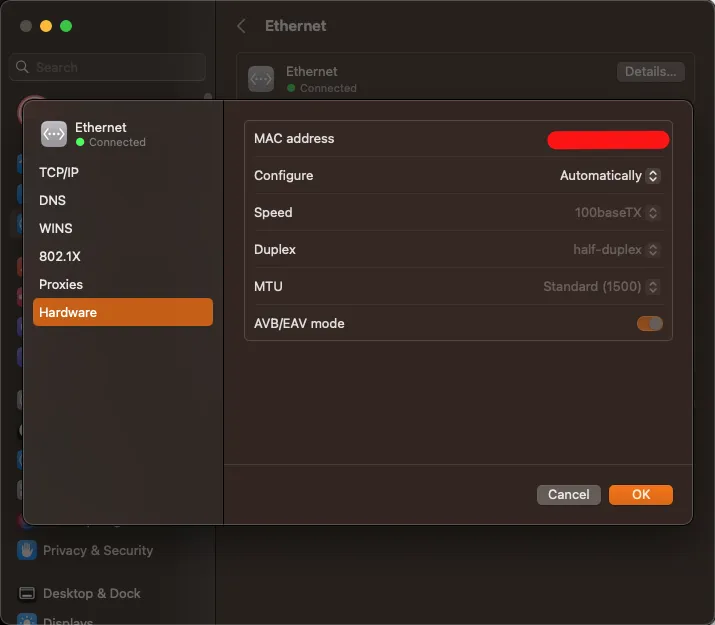Click the magnifying glass search icon
This screenshot has width=715, height=625.
22,67
